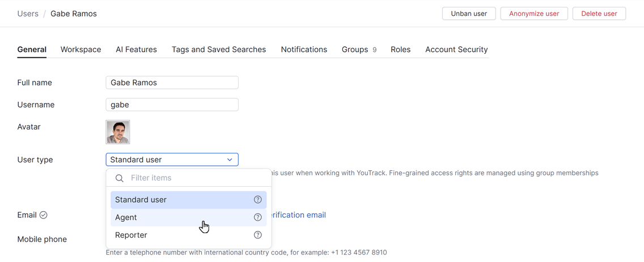Open the AI Features tab
The height and width of the screenshot is (262, 644).
(x=136, y=49)
